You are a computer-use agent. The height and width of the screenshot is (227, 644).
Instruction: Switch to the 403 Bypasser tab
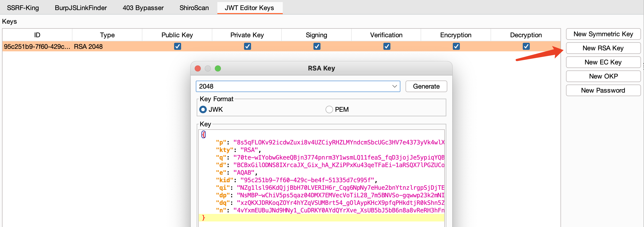click(143, 8)
